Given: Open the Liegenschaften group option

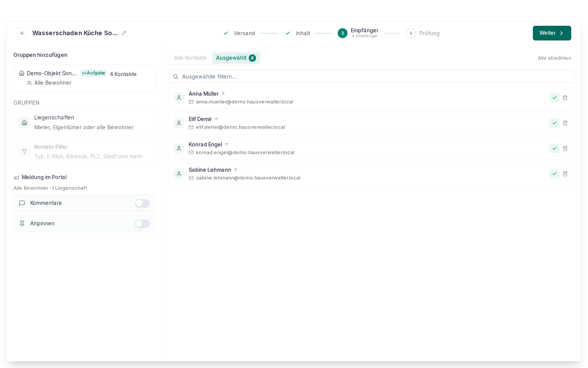Looking at the screenshot, I should coord(84,122).
